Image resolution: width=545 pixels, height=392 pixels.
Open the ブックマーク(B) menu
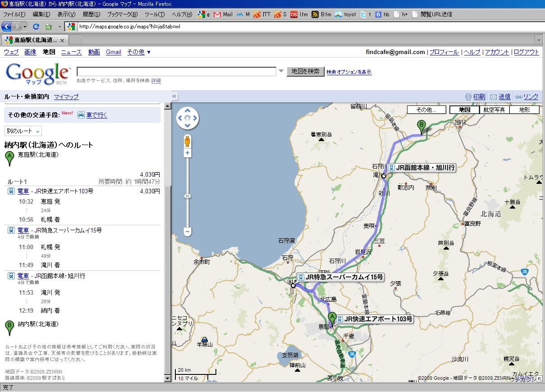[122, 14]
